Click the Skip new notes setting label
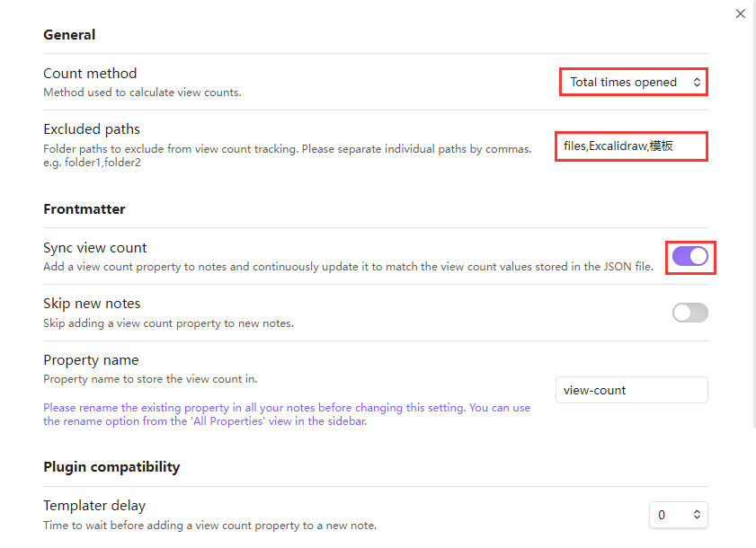Image resolution: width=756 pixels, height=548 pixels. pyautogui.click(x=92, y=304)
